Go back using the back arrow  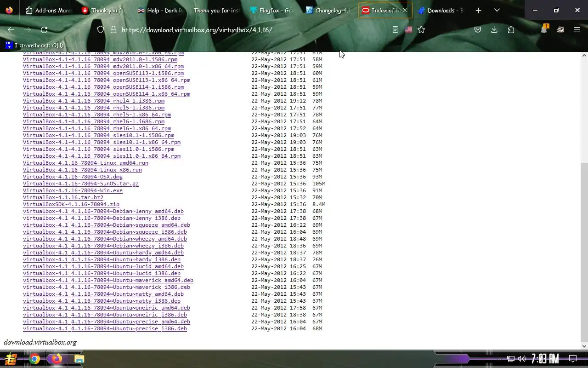11,29
